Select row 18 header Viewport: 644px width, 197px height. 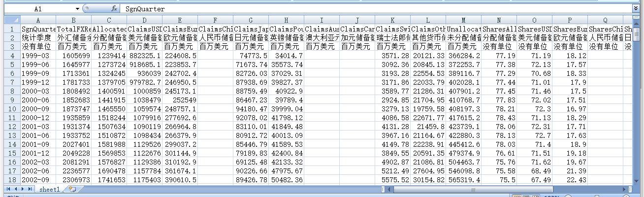click(x=12, y=180)
